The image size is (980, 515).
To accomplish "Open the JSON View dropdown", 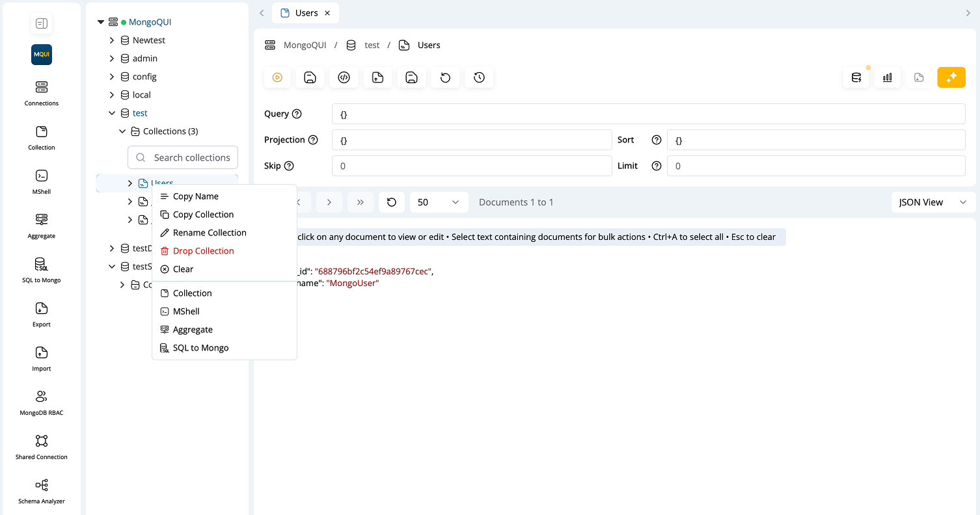I will click(932, 202).
